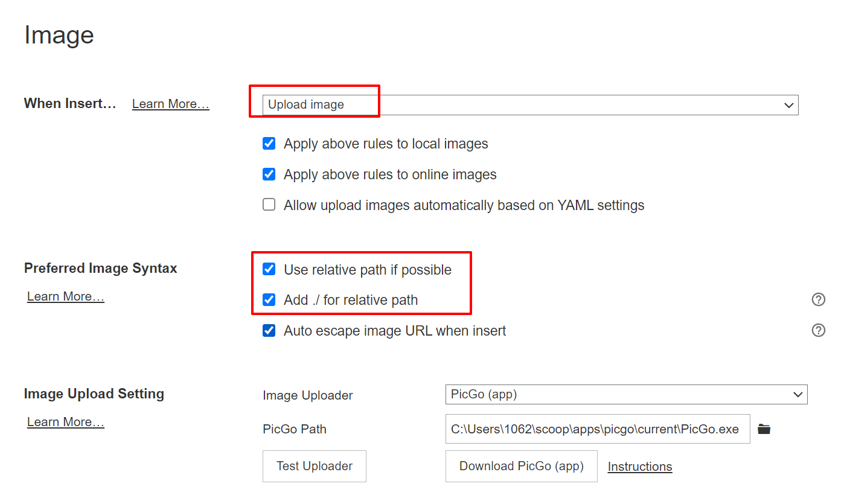Viewport: 850px width, 504px height.
Task: Expand the Upload image selection chevron
Action: click(x=788, y=104)
